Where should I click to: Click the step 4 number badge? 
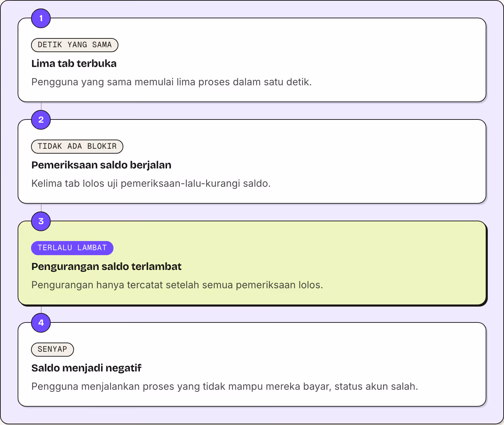(x=41, y=323)
